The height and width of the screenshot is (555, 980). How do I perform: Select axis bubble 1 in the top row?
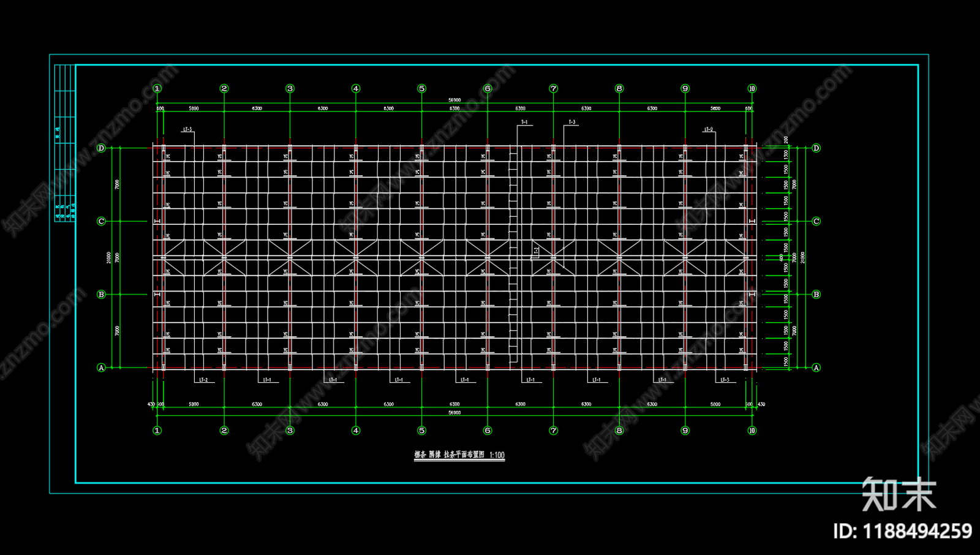(x=157, y=89)
